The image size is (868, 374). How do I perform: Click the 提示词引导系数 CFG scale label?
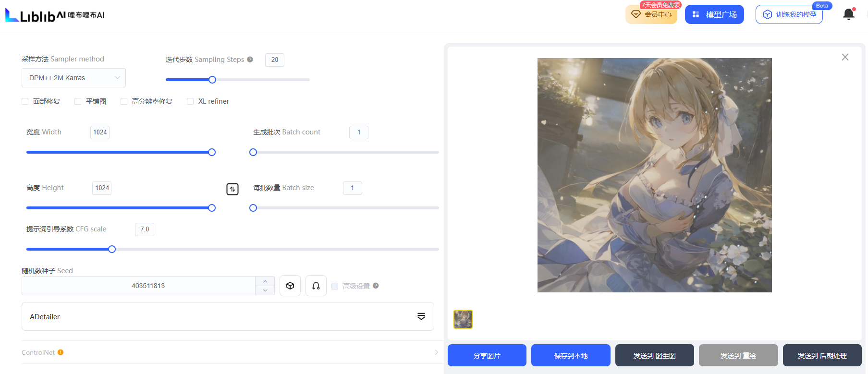(x=66, y=229)
